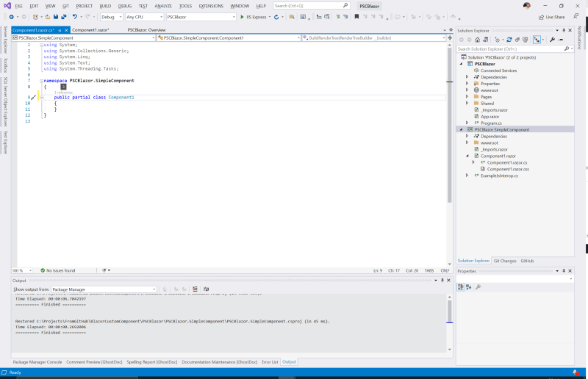This screenshot has height=379, width=588.
Task: Click Show All Files icon in Solution Explorer
Action: click(526, 40)
